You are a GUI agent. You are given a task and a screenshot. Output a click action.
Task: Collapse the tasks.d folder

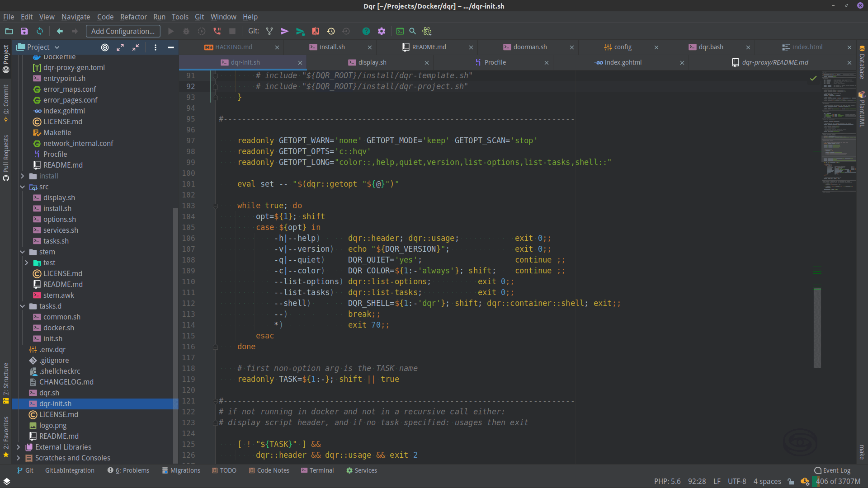coord(22,306)
